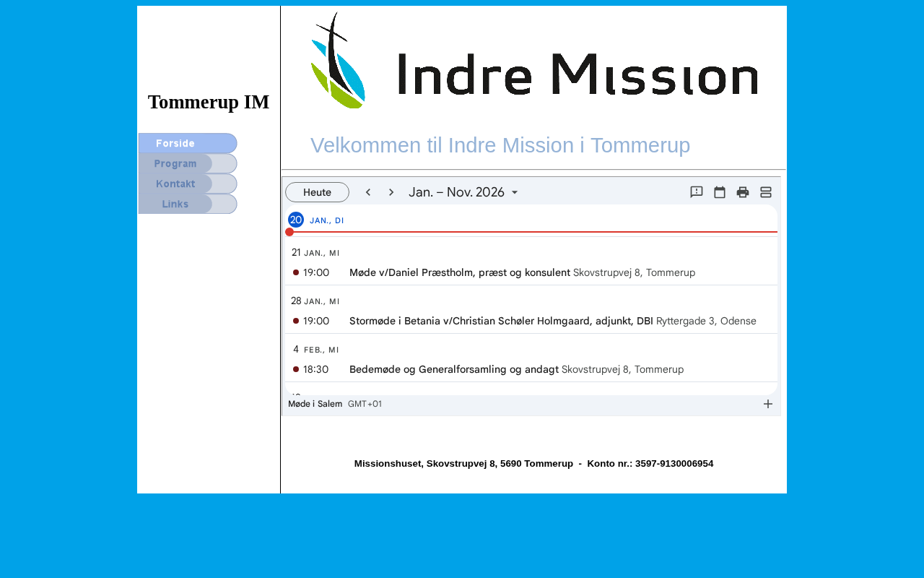This screenshot has height=578, width=924.
Task: Click the calendar feedback icon
Action: (697, 192)
